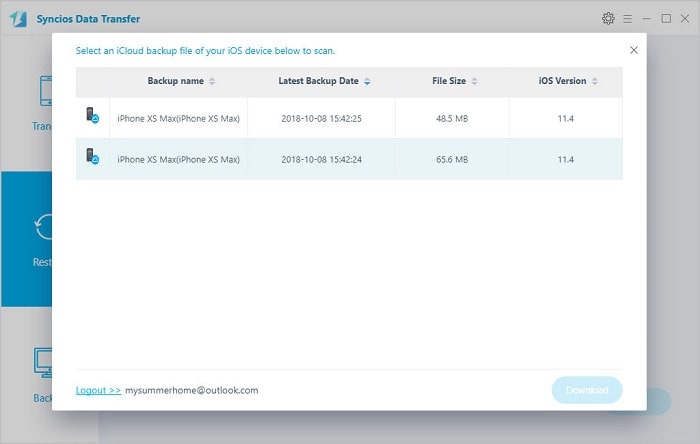Open the hamburger menu in title bar
This screenshot has height=444, width=700.
pyautogui.click(x=627, y=19)
